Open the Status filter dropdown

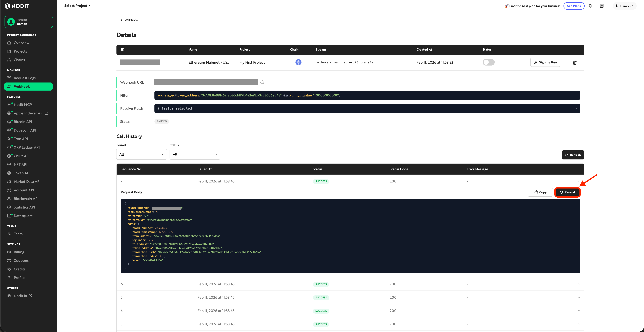[x=195, y=154]
